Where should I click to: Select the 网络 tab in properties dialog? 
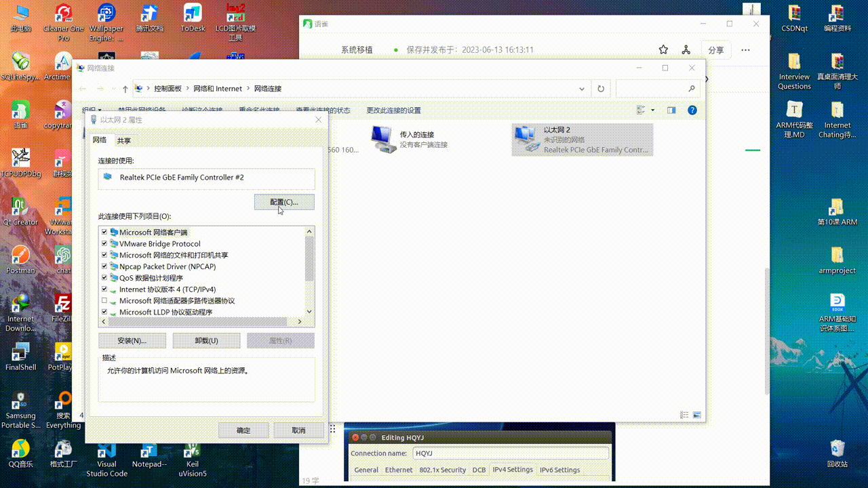[x=100, y=140]
